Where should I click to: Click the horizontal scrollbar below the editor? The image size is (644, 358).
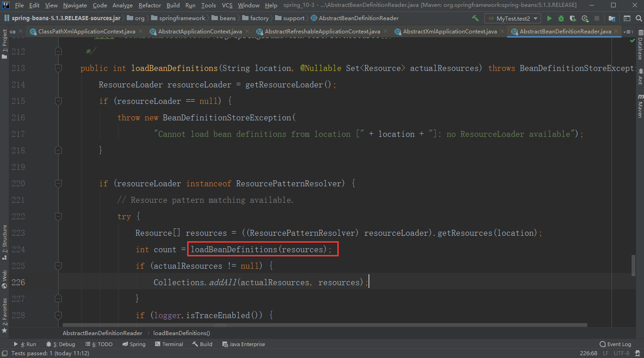coord(325,325)
